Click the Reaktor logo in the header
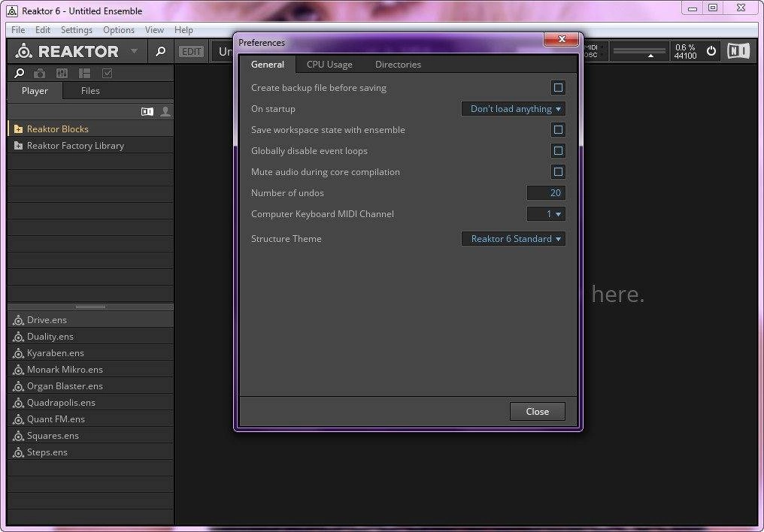Image resolution: width=764 pixels, height=532 pixels. pyautogui.click(x=67, y=51)
